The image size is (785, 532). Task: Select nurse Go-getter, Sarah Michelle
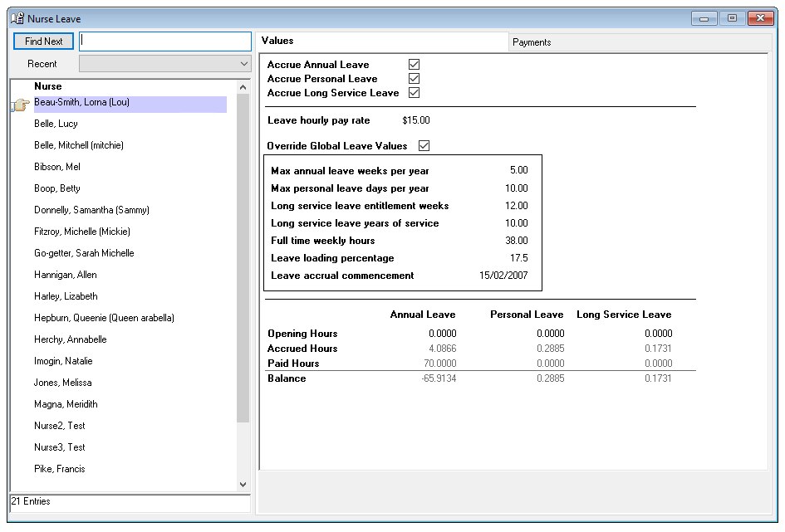pos(84,252)
